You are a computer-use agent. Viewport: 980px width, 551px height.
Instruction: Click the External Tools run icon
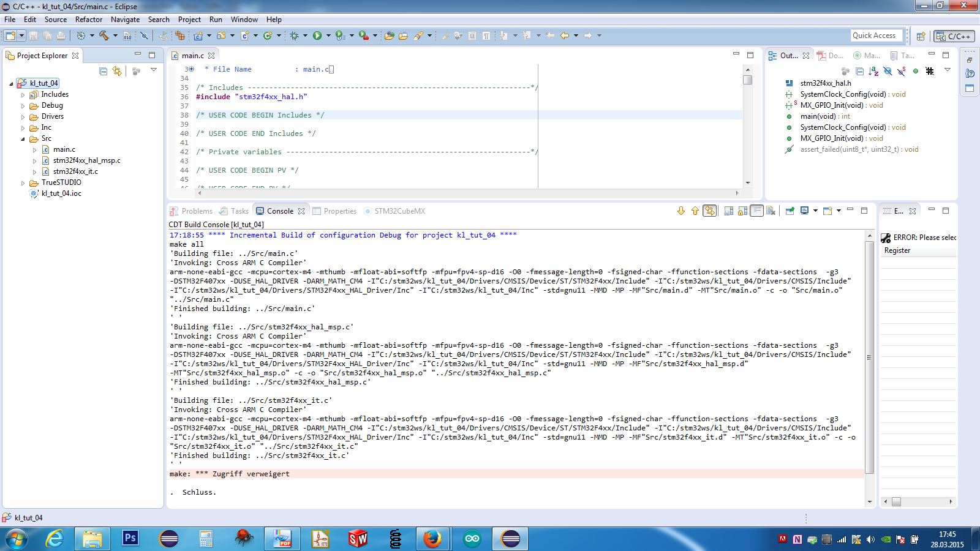[363, 36]
